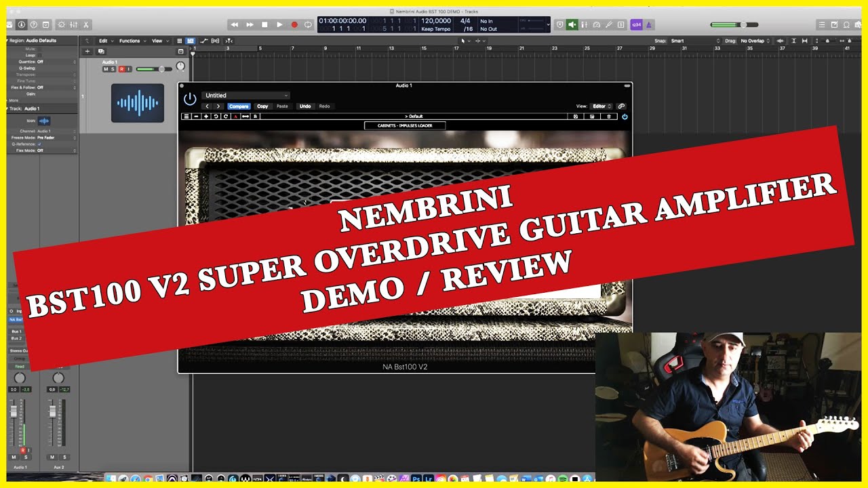Open Untitled preset dropdown in plugin window

tap(245, 96)
